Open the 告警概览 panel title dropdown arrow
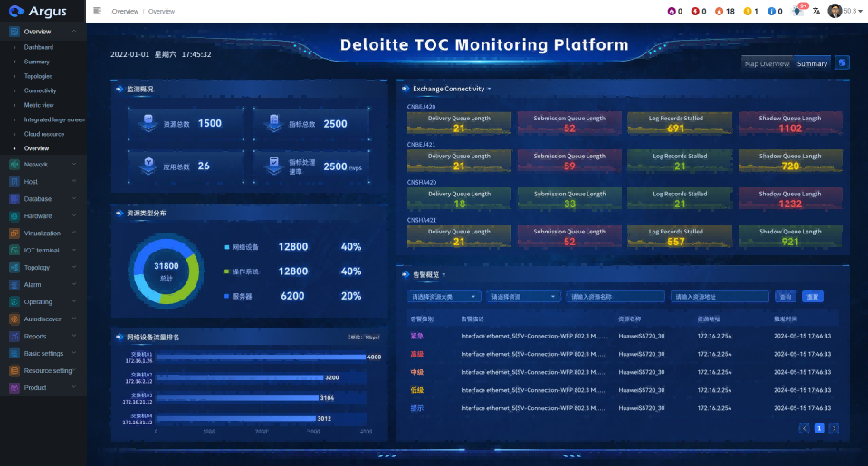 tap(444, 275)
